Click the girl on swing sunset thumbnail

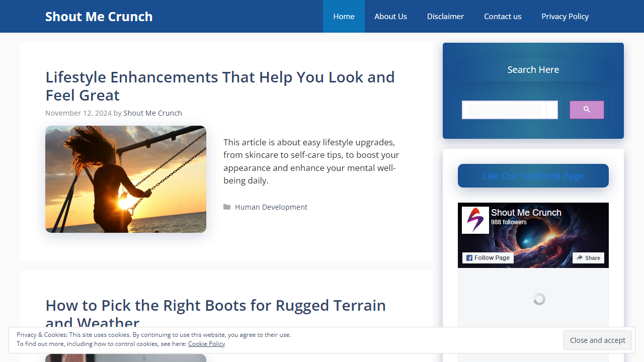point(126,179)
